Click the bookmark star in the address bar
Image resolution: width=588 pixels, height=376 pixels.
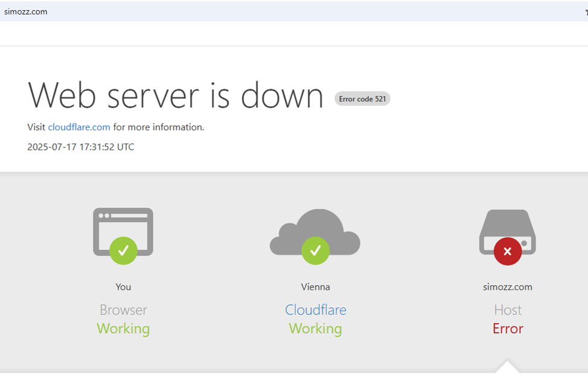pyautogui.click(x=586, y=11)
